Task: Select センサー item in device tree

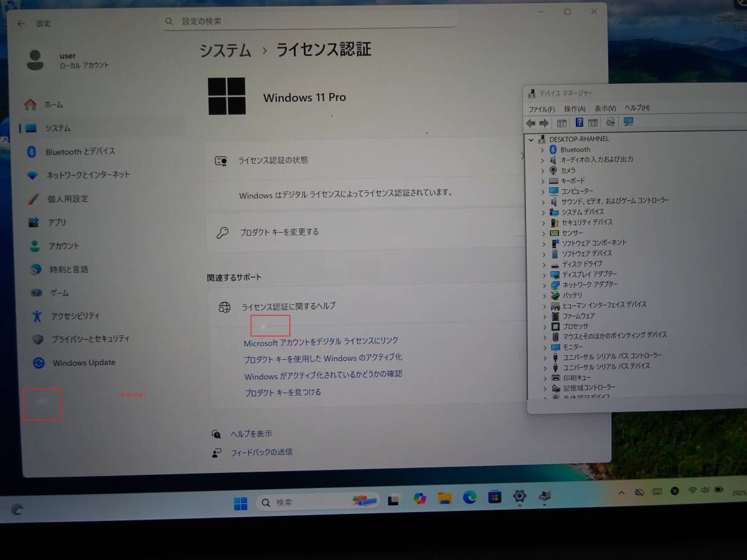Action: (573, 233)
